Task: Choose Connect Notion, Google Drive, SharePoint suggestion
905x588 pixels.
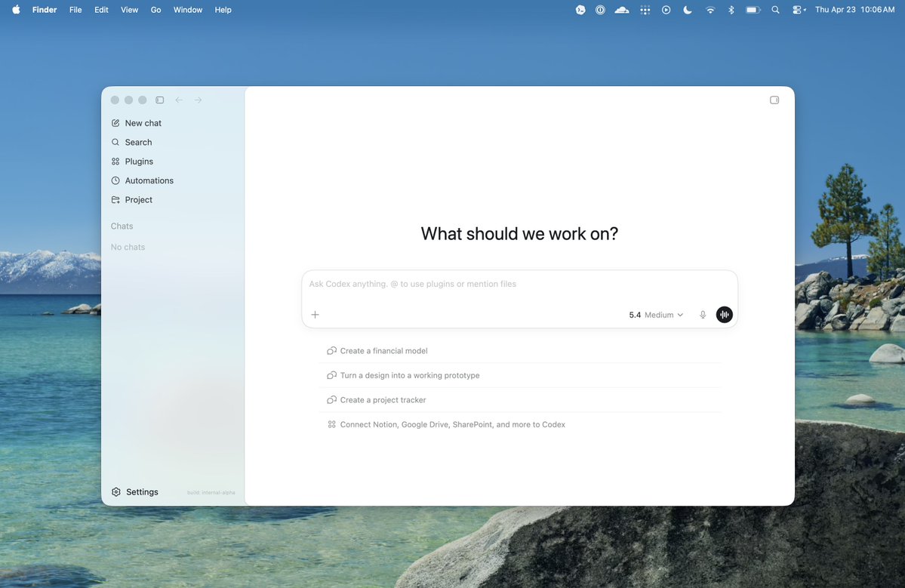Action: [519, 424]
